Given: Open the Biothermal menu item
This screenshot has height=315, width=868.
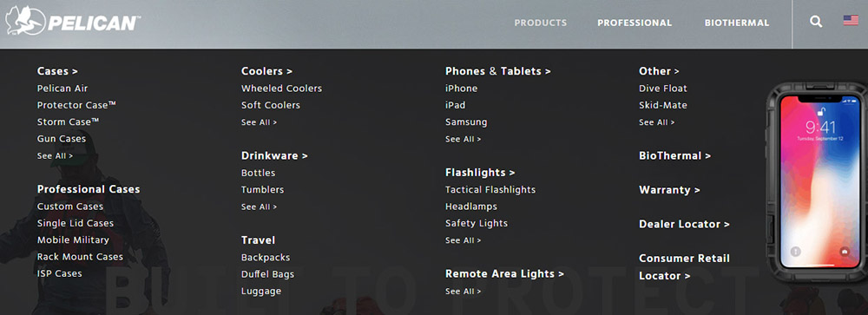Looking at the screenshot, I should coord(737,23).
